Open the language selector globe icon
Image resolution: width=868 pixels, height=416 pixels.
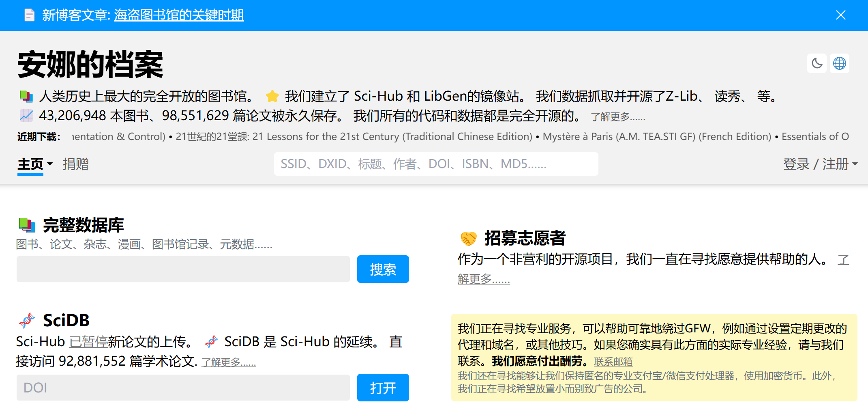coord(839,63)
